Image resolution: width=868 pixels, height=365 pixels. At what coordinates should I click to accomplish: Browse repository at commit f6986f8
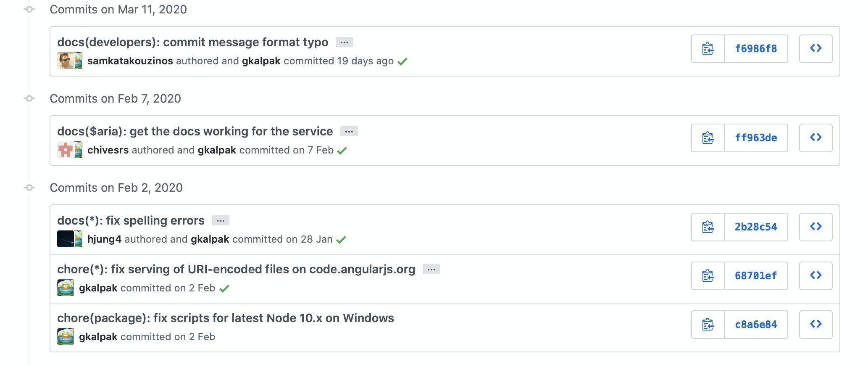815,49
